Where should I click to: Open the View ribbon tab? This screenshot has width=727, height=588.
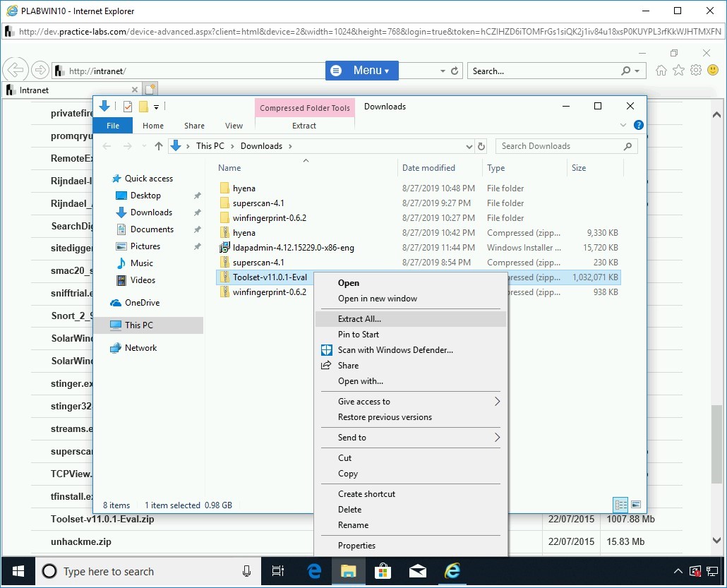coord(234,126)
